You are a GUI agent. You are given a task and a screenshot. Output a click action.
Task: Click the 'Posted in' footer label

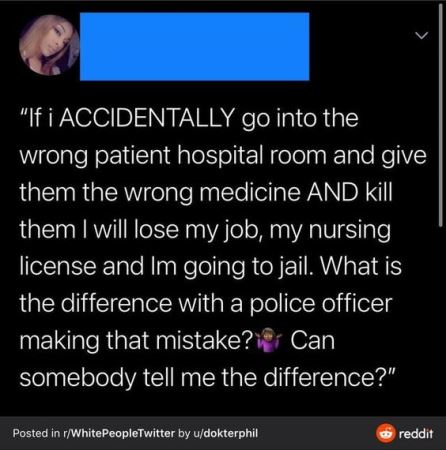click(36, 433)
